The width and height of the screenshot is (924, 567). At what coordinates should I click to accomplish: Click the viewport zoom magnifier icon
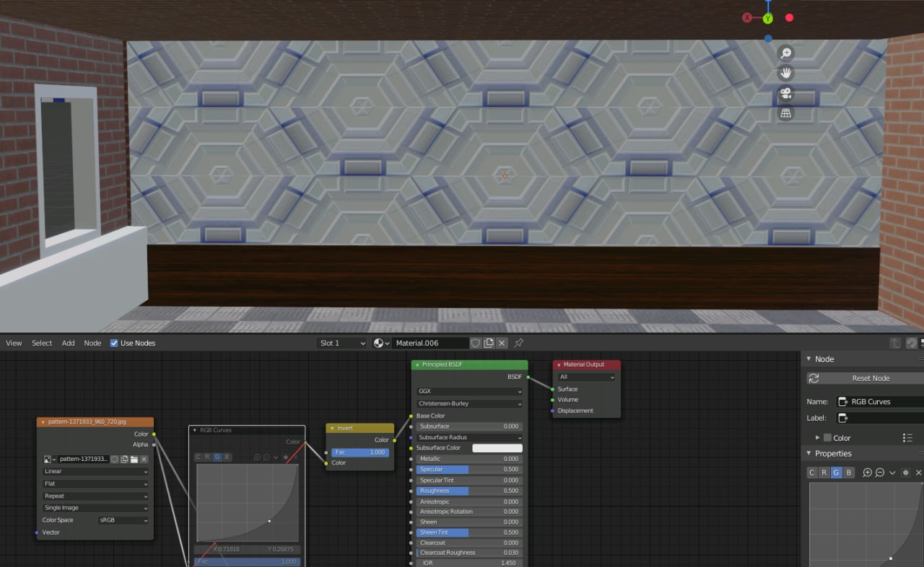pos(785,53)
